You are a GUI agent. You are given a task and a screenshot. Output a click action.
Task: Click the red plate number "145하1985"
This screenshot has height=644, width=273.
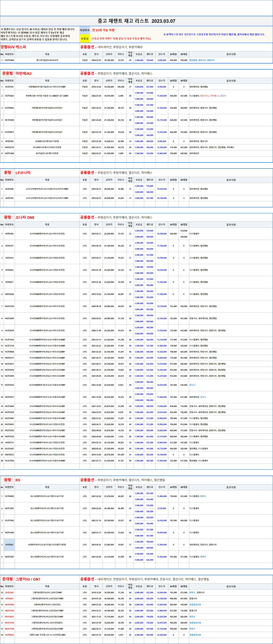(x=9, y=605)
